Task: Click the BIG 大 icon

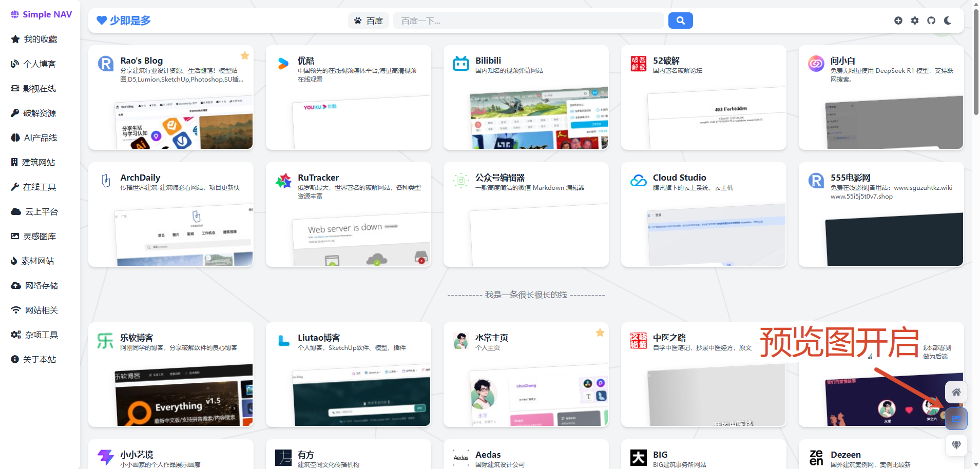Action: pos(638,457)
